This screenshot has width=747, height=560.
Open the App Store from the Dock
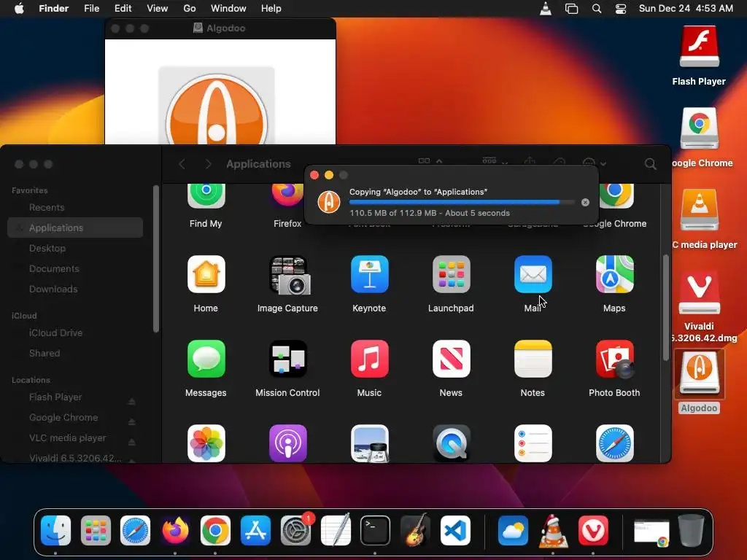coord(256,531)
